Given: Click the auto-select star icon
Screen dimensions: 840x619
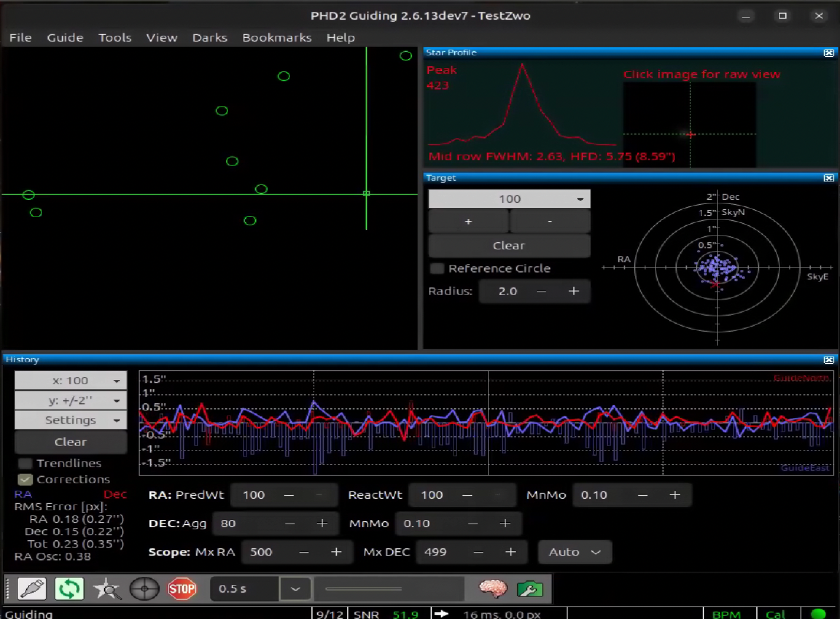Looking at the screenshot, I should (x=107, y=589).
